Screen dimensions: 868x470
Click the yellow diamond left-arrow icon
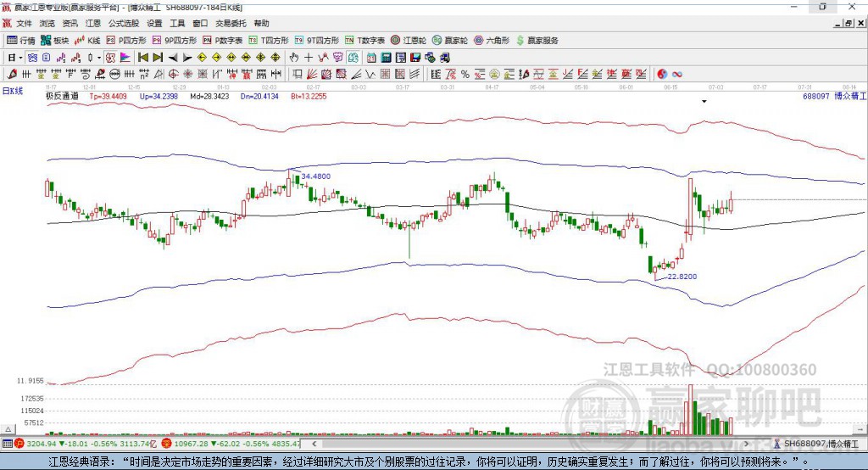(202, 58)
